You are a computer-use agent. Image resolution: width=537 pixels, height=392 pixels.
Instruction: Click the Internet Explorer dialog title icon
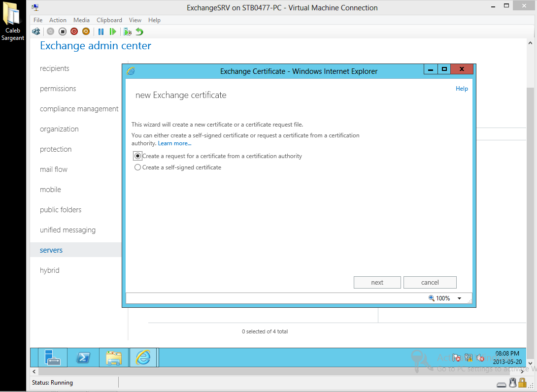point(131,71)
